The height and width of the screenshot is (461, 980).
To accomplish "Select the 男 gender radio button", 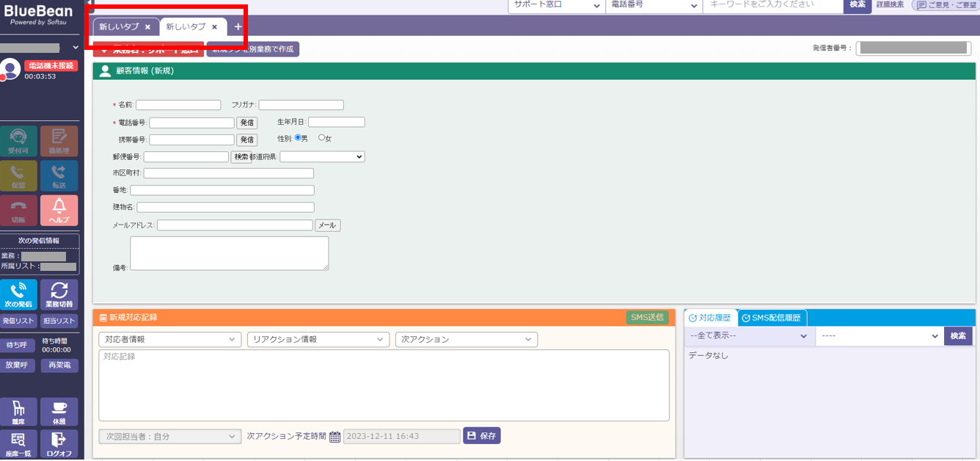I will click(x=298, y=138).
